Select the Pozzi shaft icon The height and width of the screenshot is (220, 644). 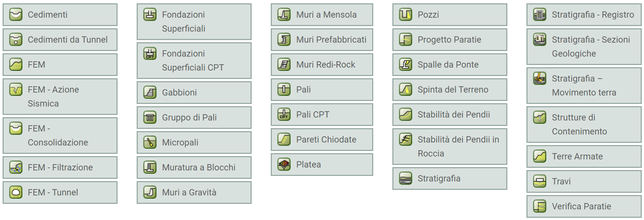tap(406, 15)
